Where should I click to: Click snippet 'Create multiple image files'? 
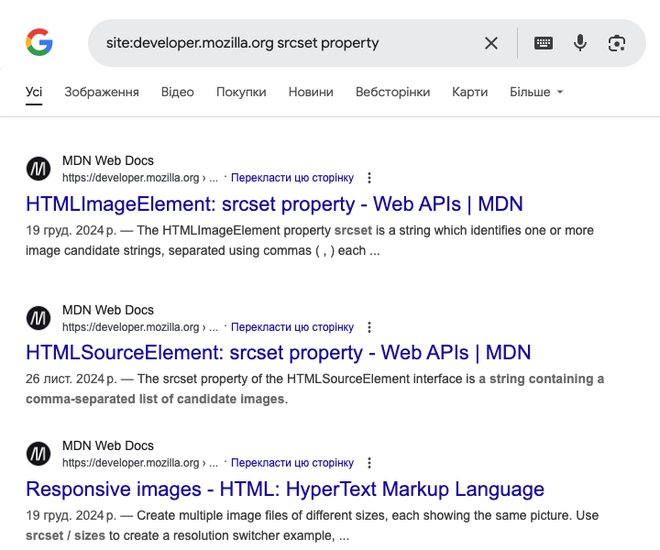[312, 525]
